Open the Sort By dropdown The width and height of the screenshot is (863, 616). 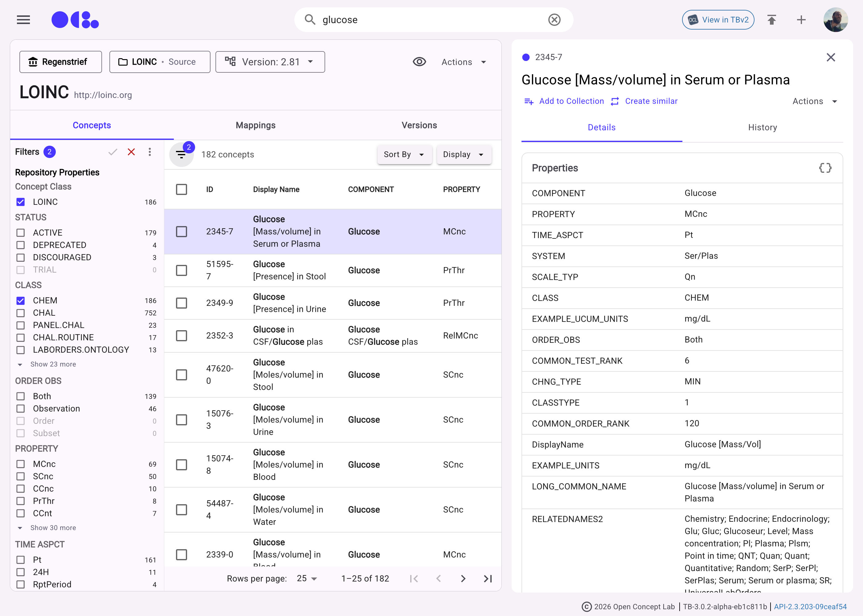point(405,154)
